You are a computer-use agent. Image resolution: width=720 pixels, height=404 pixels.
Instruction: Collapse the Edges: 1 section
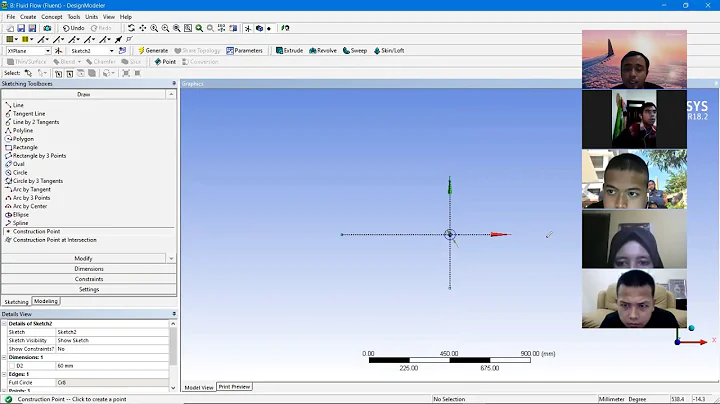pos(4,374)
